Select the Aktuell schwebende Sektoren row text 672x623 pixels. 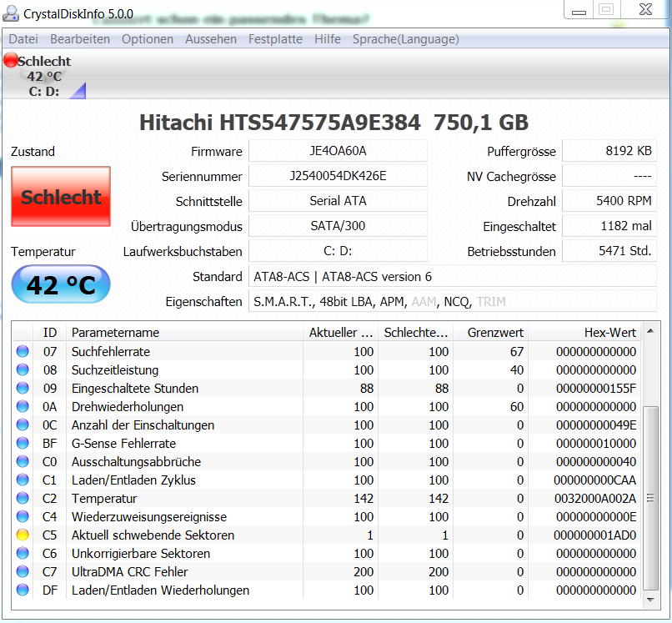(x=153, y=535)
